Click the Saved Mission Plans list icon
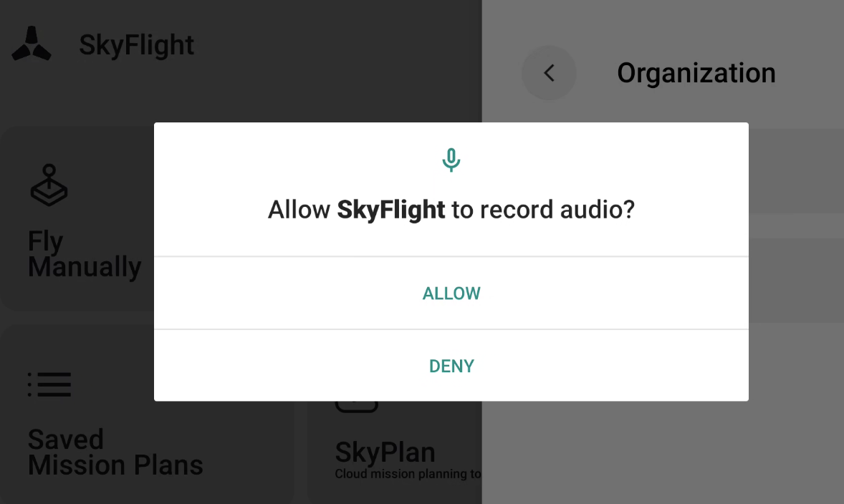Image resolution: width=844 pixels, height=504 pixels. click(x=49, y=384)
